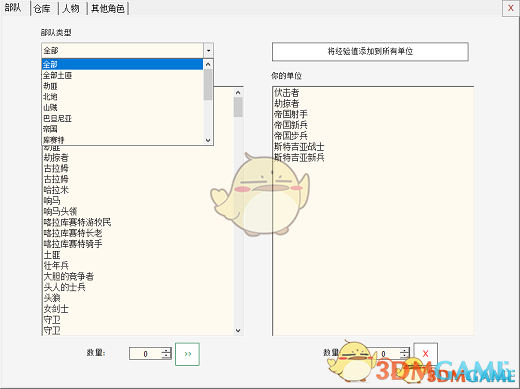This screenshot has width=520, height=389.
Task: Click 将经验值添加到所有单位 button
Action: coord(370,51)
